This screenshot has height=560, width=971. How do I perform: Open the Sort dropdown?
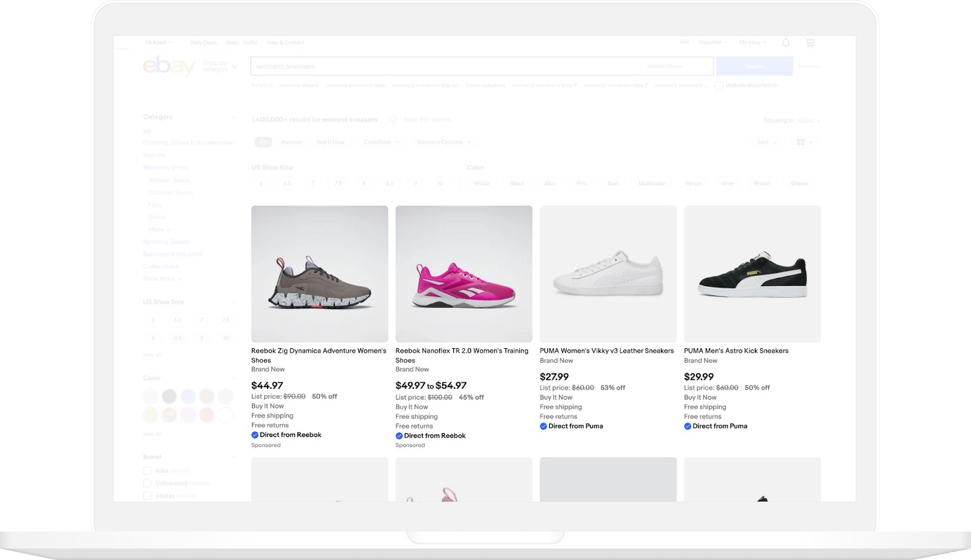(x=765, y=142)
